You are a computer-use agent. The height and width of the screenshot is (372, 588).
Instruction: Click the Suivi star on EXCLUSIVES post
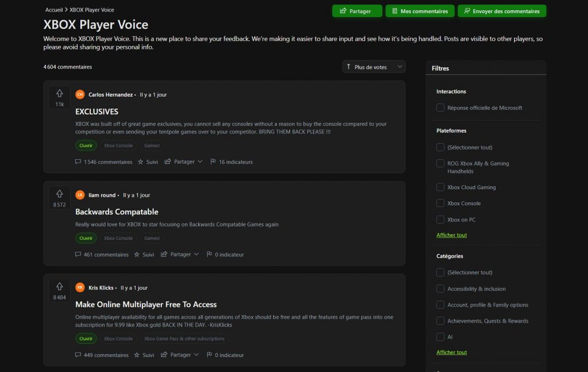coord(141,162)
